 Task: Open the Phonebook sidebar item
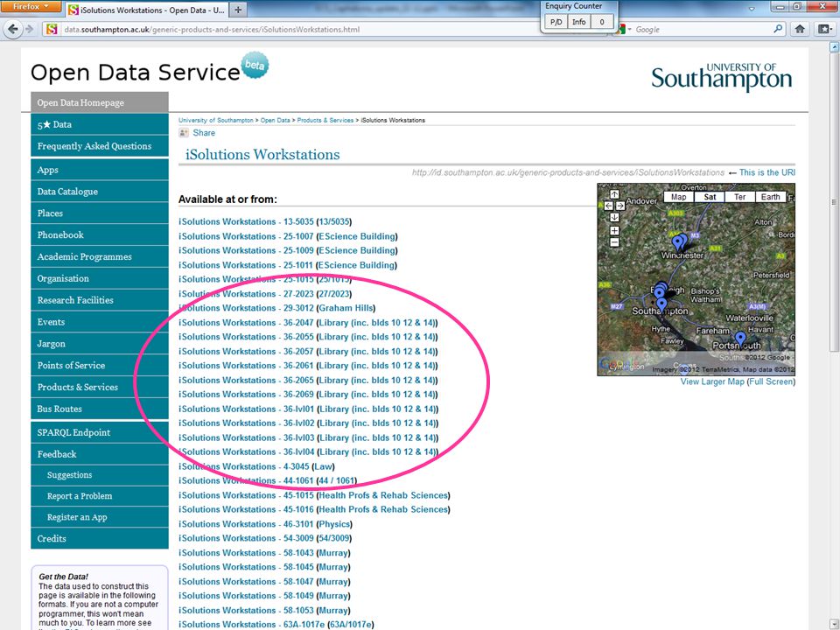click(x=100, y=234)
